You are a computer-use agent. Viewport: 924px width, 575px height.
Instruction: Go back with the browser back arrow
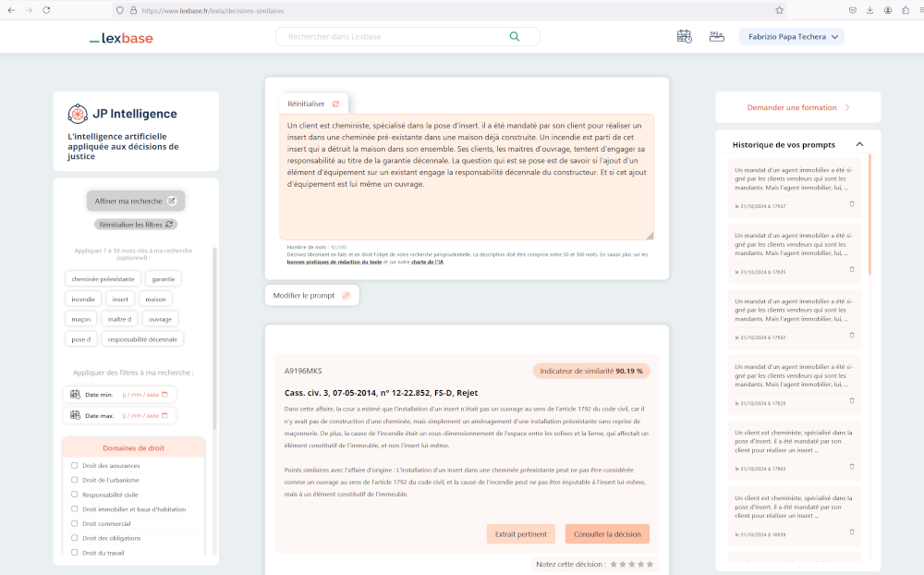[11, 10]
